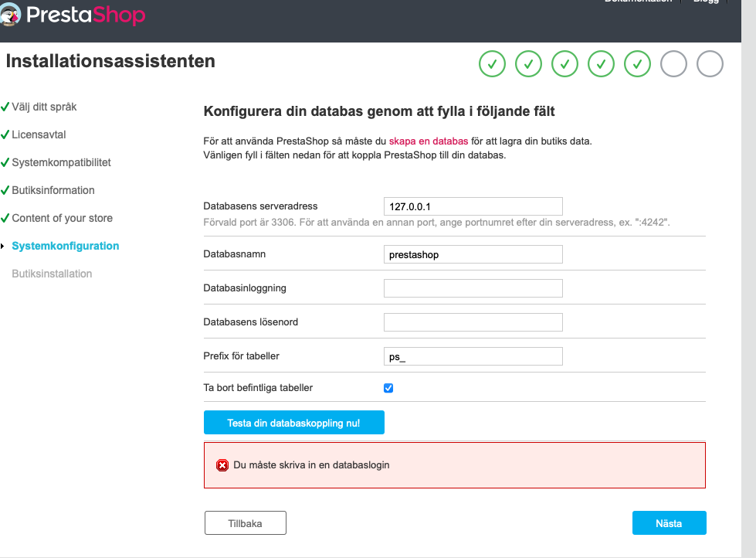
Task: Open the Content of your store step
Action: point(62,218)
